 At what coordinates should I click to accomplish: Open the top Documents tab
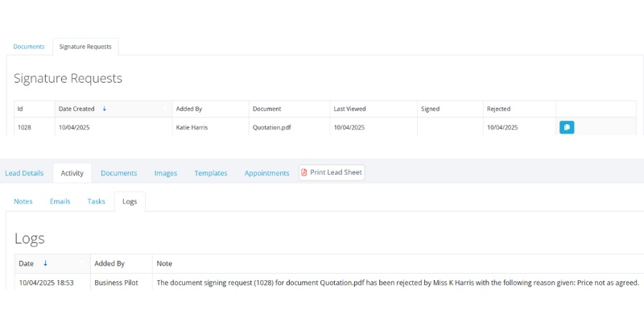[29, 47]
